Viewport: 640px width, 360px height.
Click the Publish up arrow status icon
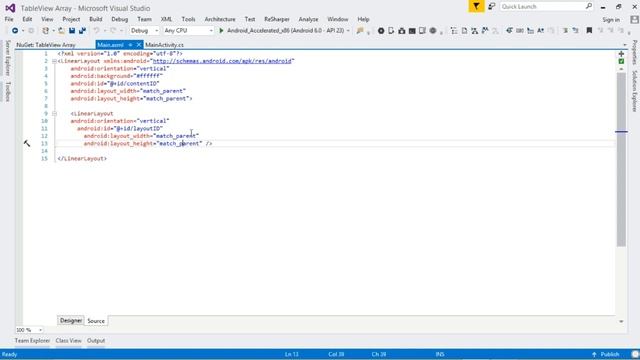(594, 354)
